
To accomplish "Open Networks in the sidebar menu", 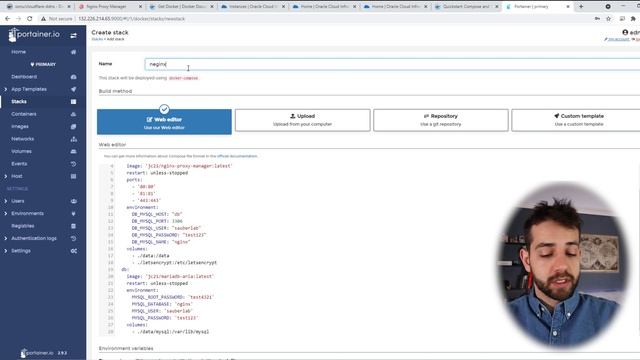I will coord(22,139).
